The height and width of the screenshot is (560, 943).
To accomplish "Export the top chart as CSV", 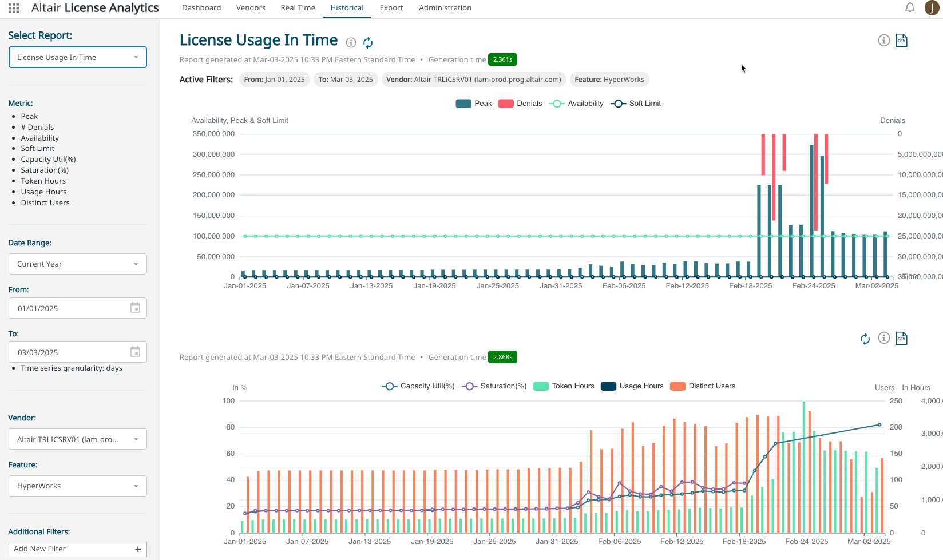I will (x=902, y=41).
